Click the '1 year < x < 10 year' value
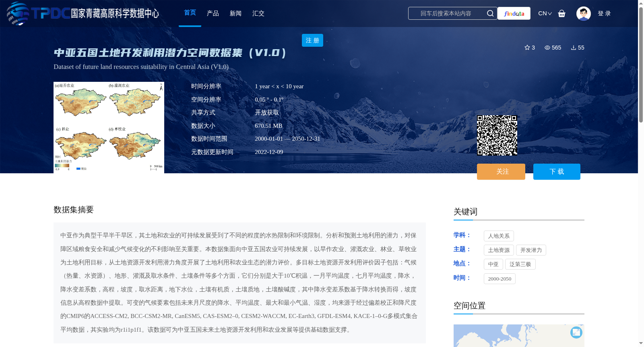644x347 pixels. [x=279, y=86]
